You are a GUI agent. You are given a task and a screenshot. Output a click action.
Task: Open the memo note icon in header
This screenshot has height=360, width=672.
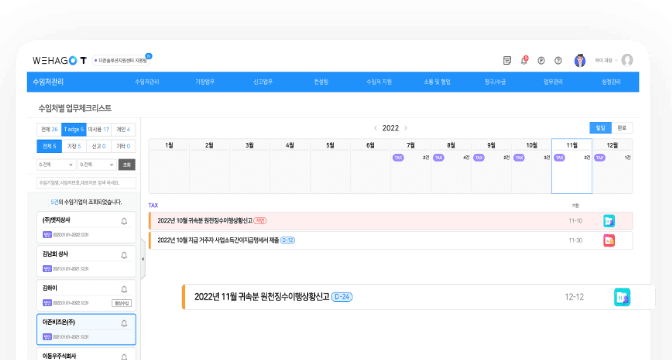click(x=507, y=60)
